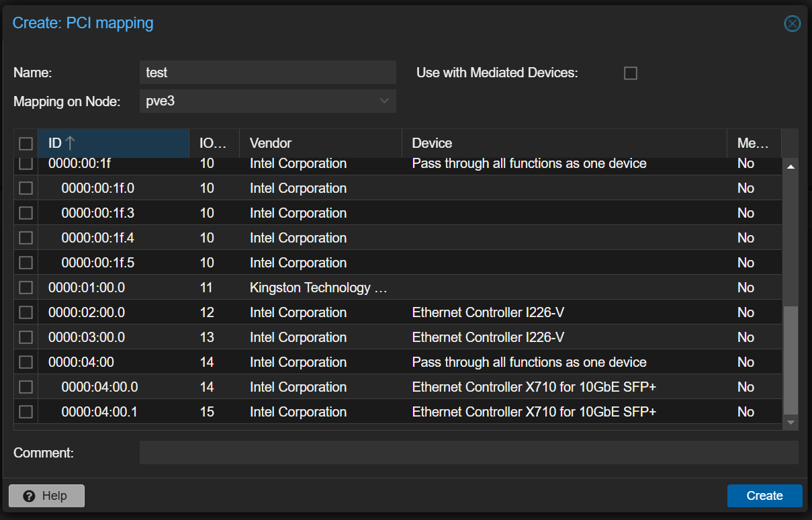Check the box for device 0000:00:1f
The image size is (812, 520).
click(x=26, y=163)
